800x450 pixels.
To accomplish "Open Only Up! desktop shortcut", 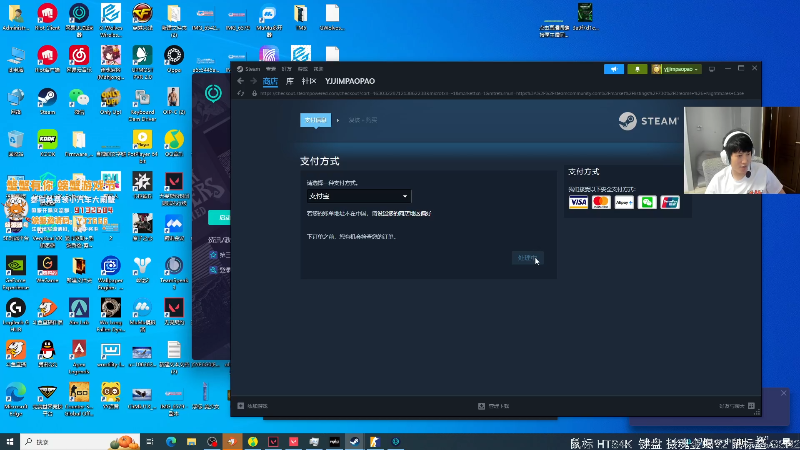I will coord(111,101).
